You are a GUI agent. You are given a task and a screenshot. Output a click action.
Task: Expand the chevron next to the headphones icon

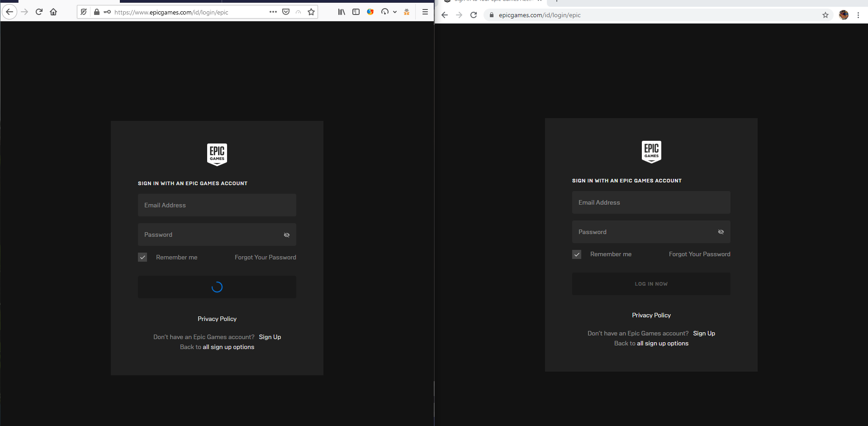pyautogui.click(x=394, y=12)
